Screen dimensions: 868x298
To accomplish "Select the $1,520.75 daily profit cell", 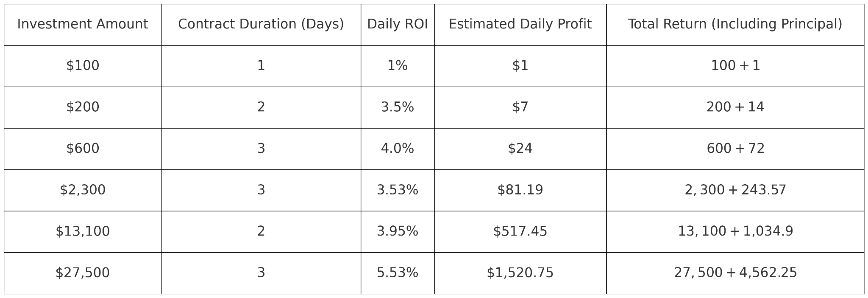I will (520, 273).
